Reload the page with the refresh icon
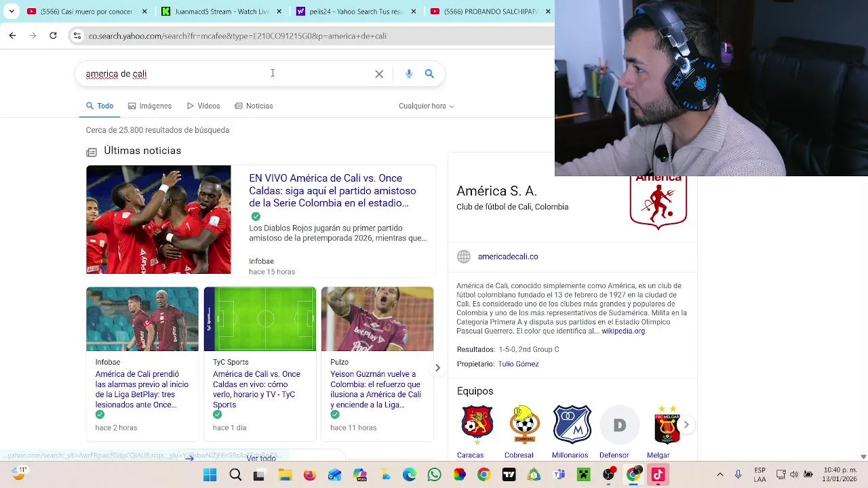Viewport: 868px width, 488px height. click(53, 36)
